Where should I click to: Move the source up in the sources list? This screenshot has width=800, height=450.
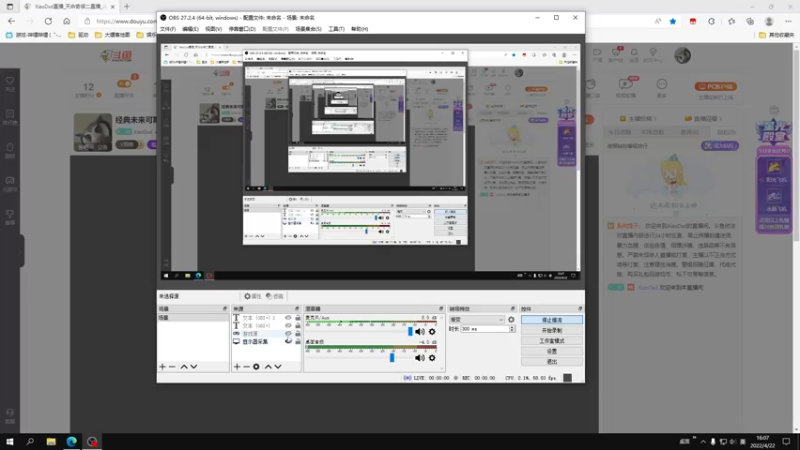268,366
